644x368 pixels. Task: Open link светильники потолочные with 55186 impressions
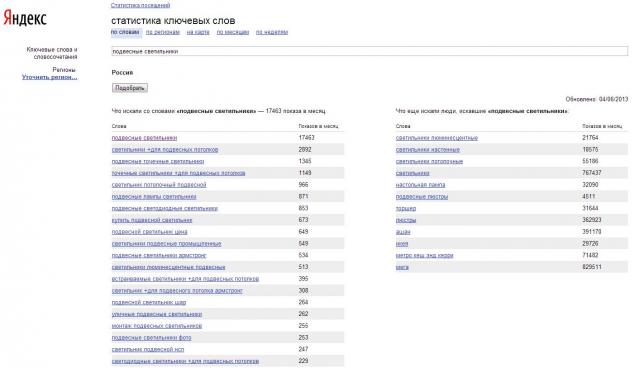(429, 161)
